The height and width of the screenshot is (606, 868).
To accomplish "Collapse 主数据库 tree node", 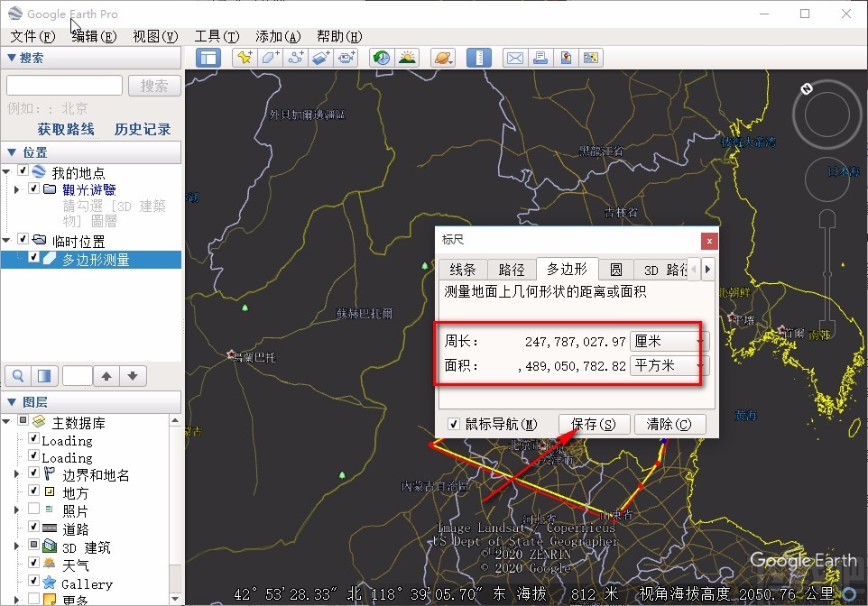I will 6,421.
